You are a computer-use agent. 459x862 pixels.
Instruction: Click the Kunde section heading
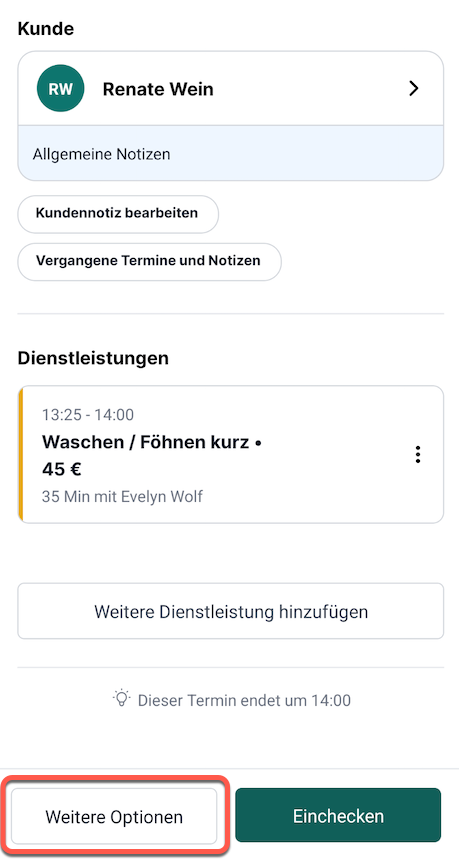pos(46,29)
